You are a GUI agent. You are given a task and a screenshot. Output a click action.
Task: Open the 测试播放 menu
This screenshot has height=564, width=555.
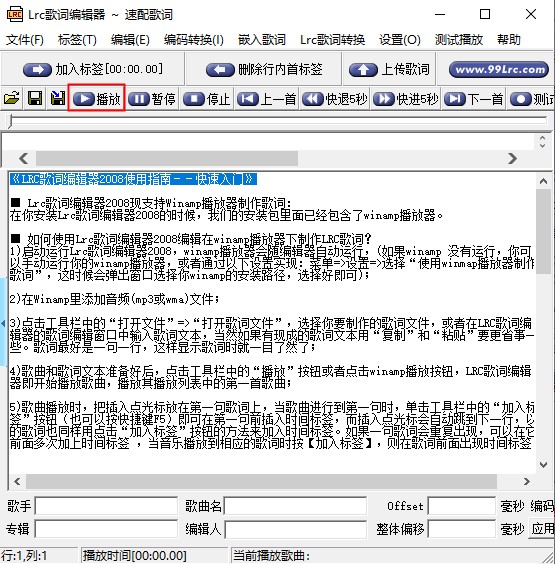459,40
